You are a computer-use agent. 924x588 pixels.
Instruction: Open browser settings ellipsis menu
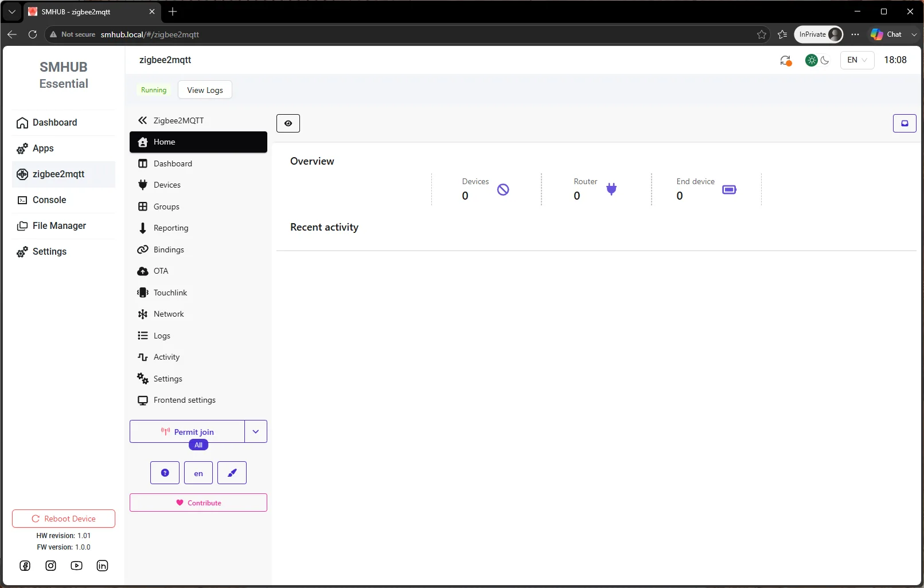(855, 34)
